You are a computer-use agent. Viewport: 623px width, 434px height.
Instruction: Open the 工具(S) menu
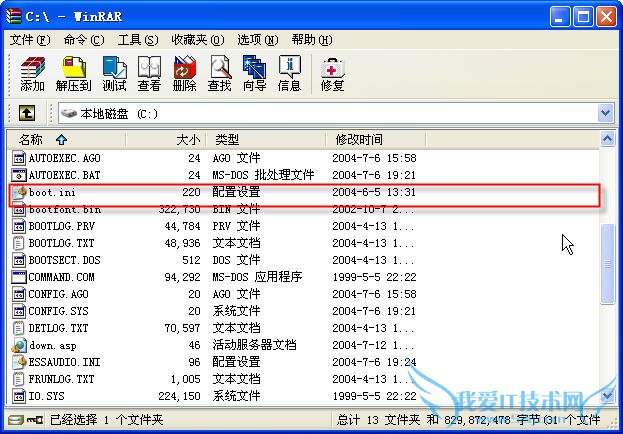(x=138, y=40)
